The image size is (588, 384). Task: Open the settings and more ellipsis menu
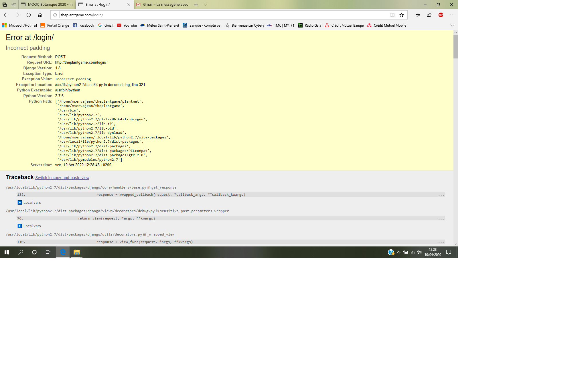[452, 15]
